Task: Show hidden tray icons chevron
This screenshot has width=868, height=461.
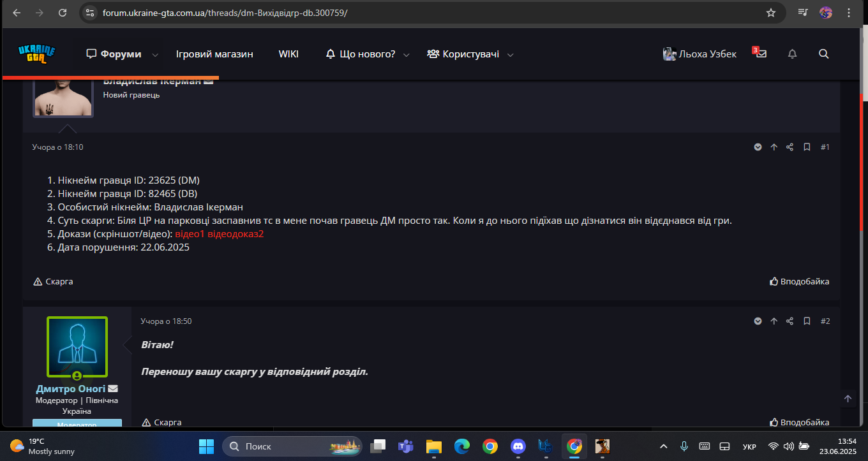Action: 663,446
